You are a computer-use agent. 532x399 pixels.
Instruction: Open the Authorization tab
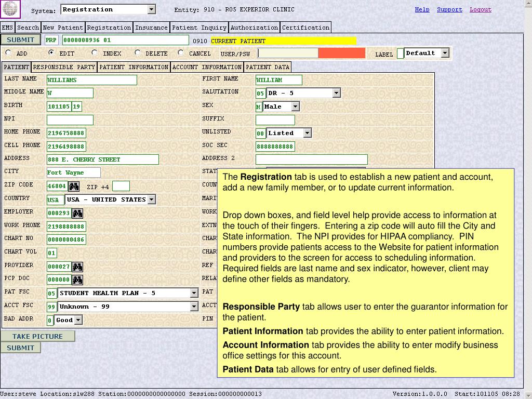pyautogui.click(x=255, y=28)
